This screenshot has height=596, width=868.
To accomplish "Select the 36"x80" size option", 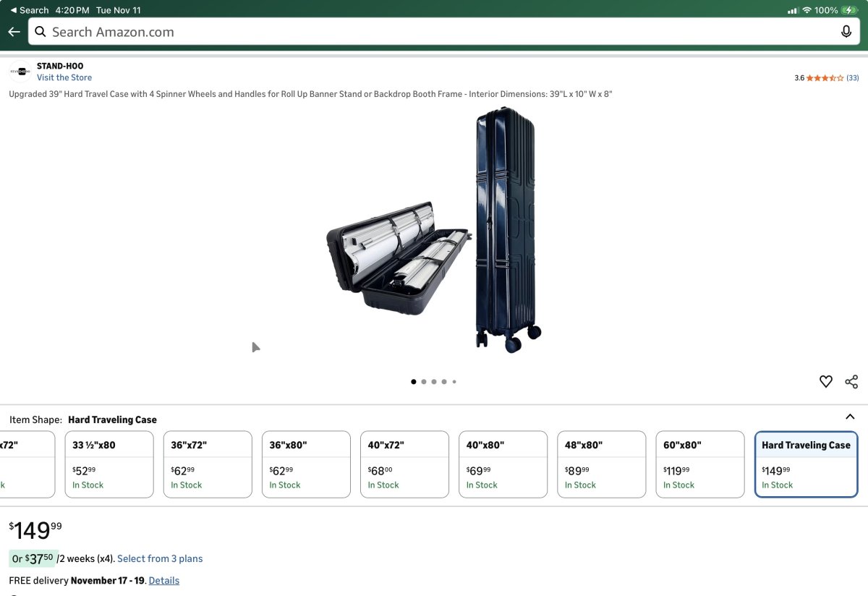I will [x=306, y=464].
